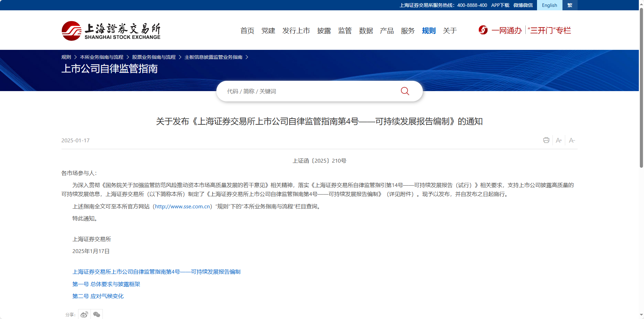Click the signing date 2025年1月17日
The width and height of the screenshot is (644, 319).
point(91,251)
